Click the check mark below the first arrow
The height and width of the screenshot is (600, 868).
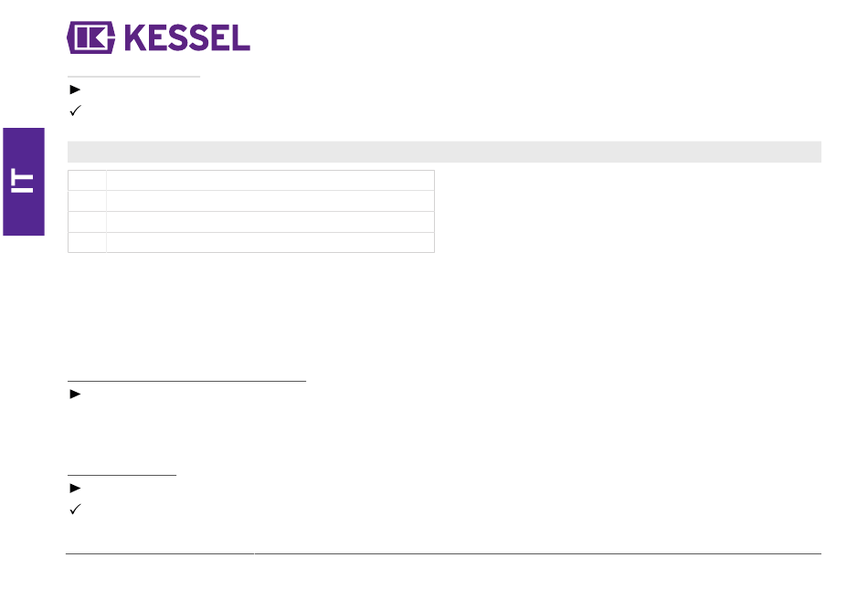(x=76, y=111)
